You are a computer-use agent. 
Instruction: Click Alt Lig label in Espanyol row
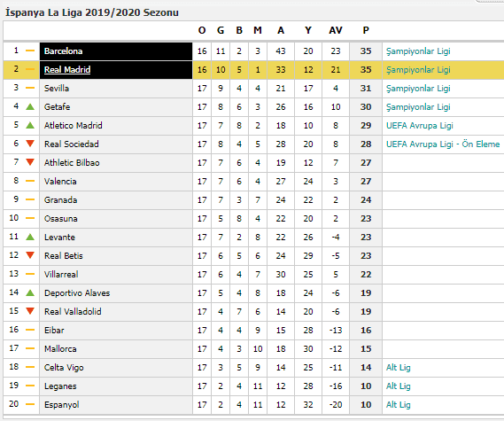399,404
